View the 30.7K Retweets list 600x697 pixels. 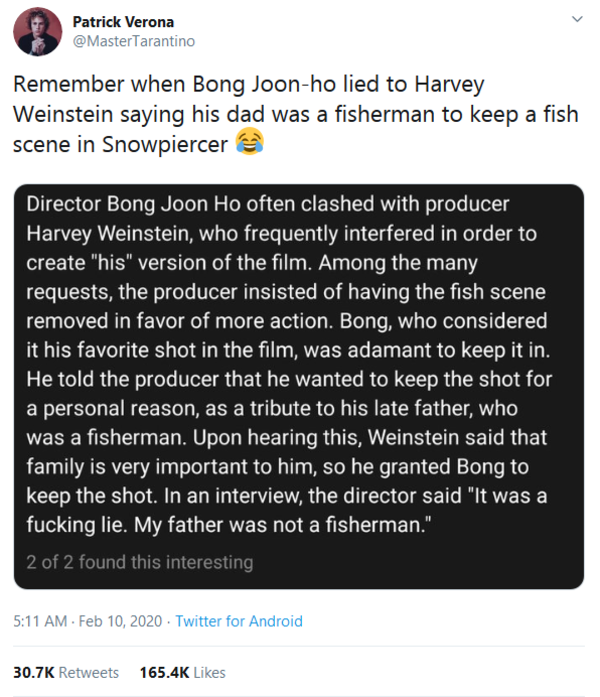click(65, 672)
